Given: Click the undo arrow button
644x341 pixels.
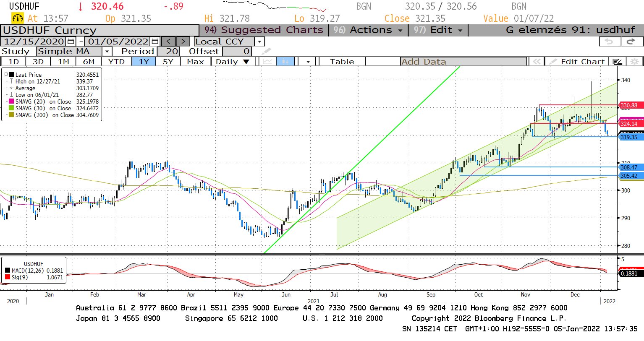Looking at the screenshot, I should point(609,42).
